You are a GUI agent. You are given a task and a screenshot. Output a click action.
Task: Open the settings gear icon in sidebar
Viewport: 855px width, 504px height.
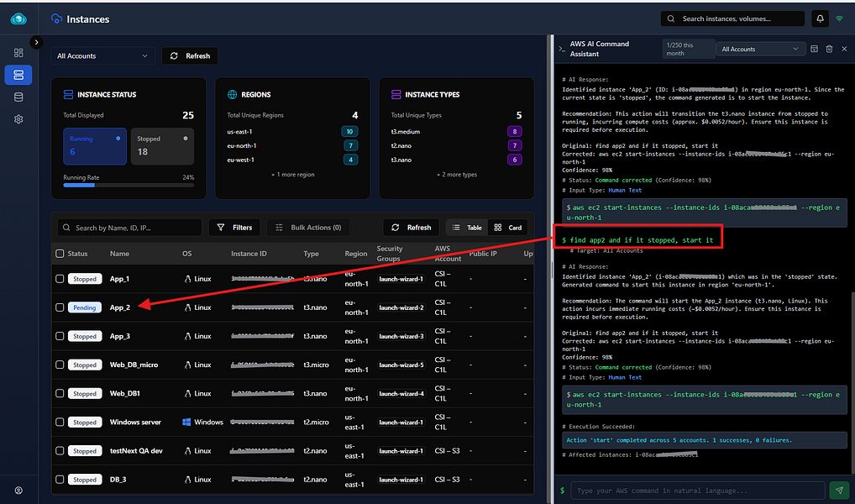[x=18, y=119]
